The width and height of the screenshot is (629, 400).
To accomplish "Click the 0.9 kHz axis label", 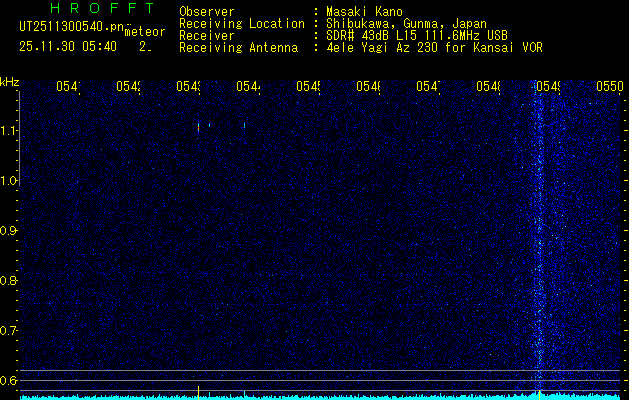I will (x=8, y=231).
